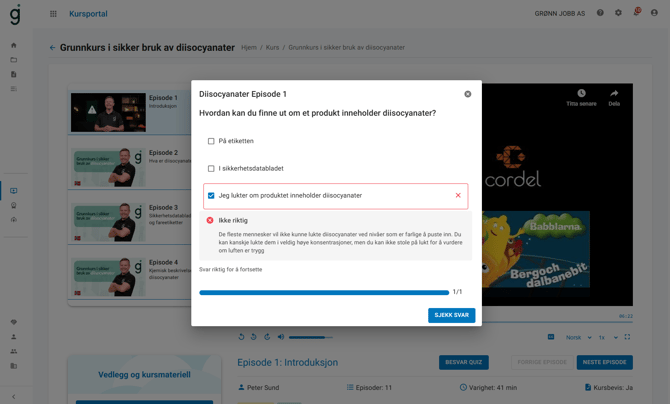Toggle video mute with speaker icon
This screenshot has height=404, width=670.
281,337
